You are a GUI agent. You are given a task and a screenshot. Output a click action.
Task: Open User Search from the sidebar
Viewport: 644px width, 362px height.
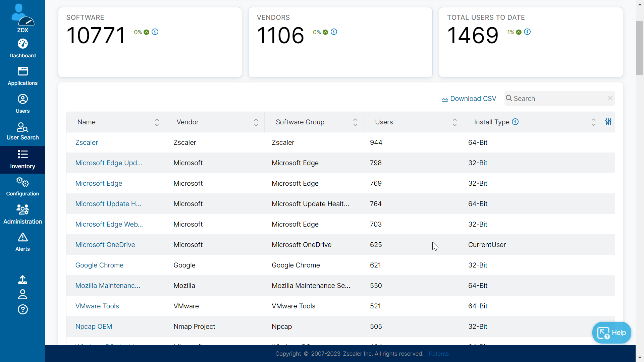pos(22,131)
